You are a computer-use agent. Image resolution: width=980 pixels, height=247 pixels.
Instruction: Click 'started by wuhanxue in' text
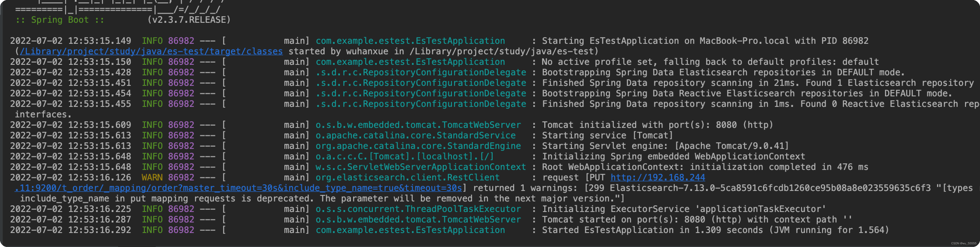(x=346, y=51)
